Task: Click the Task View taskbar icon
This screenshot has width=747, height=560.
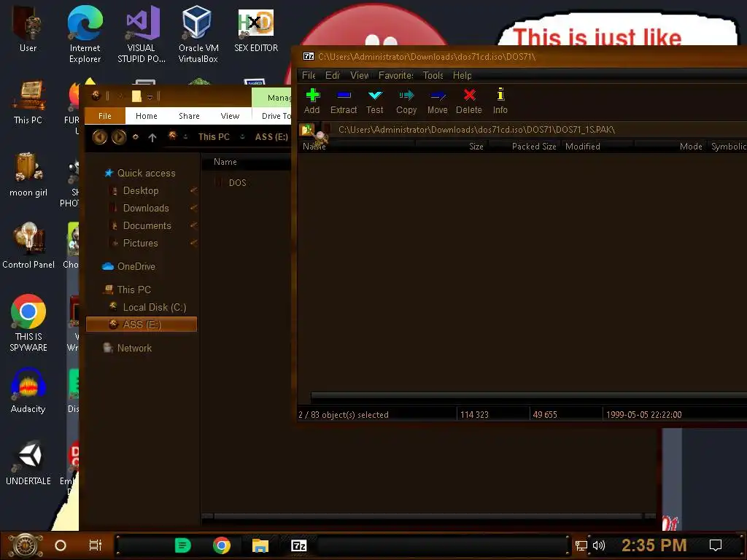Action: pos(96,545)
